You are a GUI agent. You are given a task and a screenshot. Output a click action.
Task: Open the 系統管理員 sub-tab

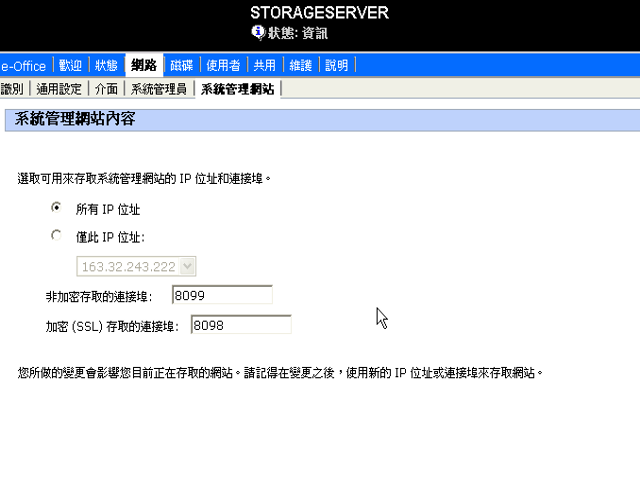158,89
